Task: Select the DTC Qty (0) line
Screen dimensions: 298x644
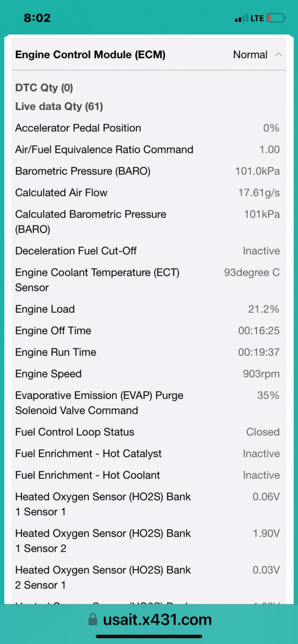Action: coord(44,88)
